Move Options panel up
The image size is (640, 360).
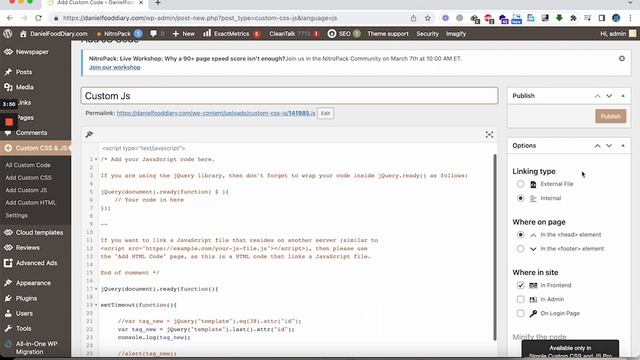(x=597, y=146)
